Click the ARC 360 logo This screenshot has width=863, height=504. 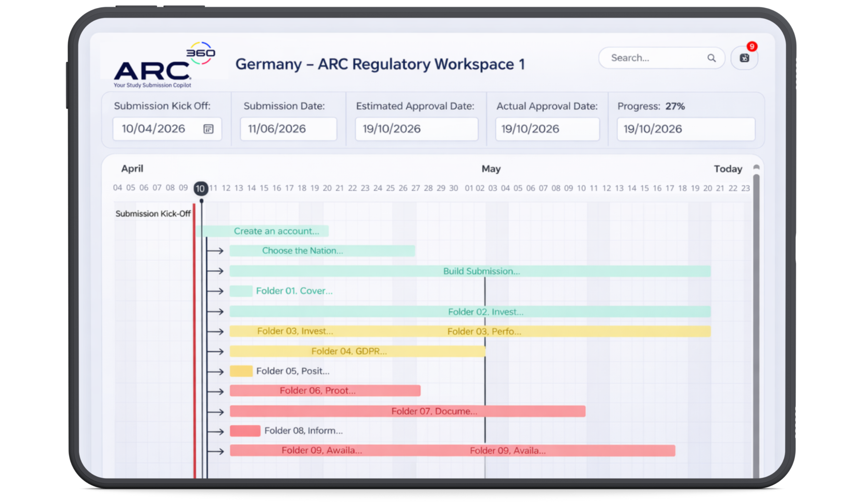[x=164, y=65]
